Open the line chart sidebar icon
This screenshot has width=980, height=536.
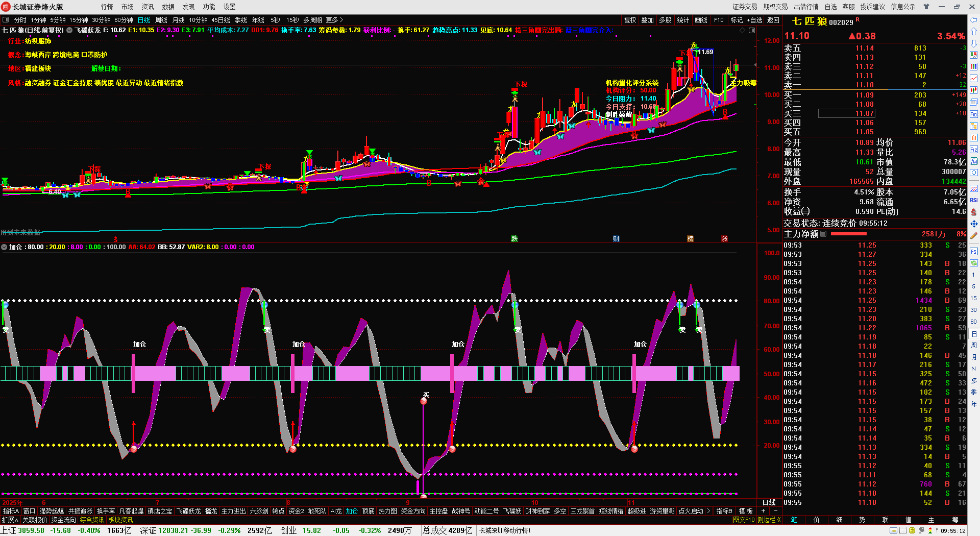[x=974, y=79]
